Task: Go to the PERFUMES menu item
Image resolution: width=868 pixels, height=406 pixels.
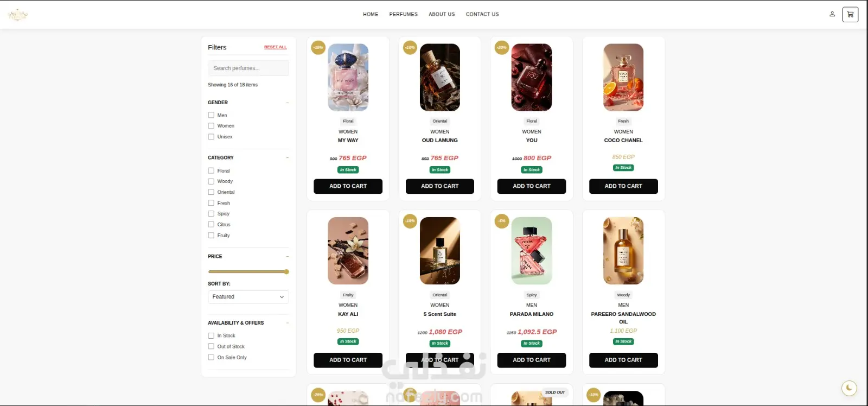Action: coord(404,14)
